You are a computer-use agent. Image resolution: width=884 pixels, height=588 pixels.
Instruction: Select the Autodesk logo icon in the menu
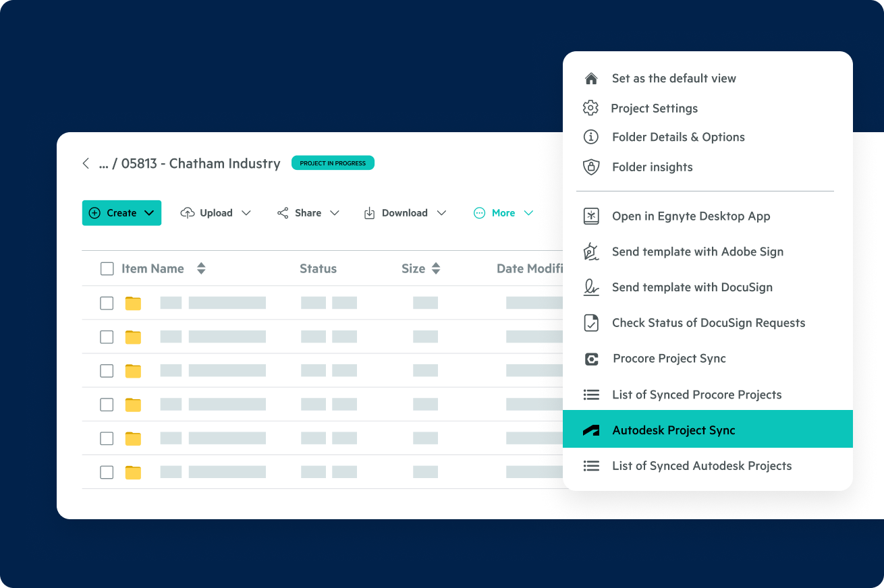[x=591, y=429]
